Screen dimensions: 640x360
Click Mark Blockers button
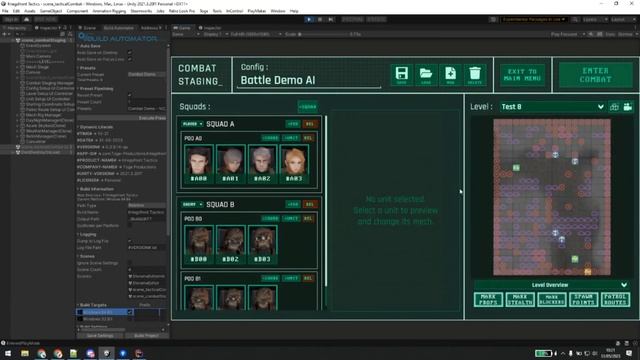pos(552,300)
